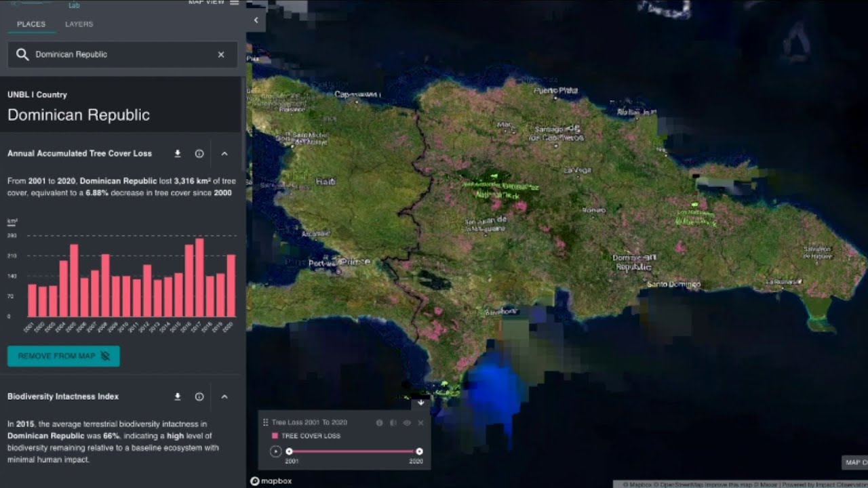Image resolution: width=868 pixels, height=488 pixels.
Task: Click the drag handle of Tree Loss legend
Action: pos(266,422)
